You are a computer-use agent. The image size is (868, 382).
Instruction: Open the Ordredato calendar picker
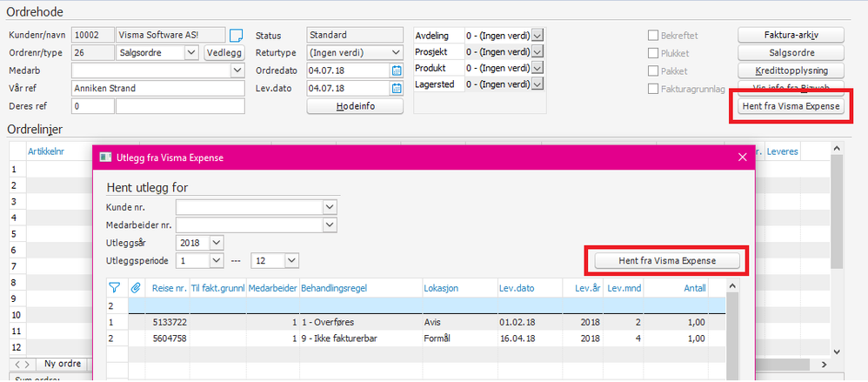[x=397, y=70]
